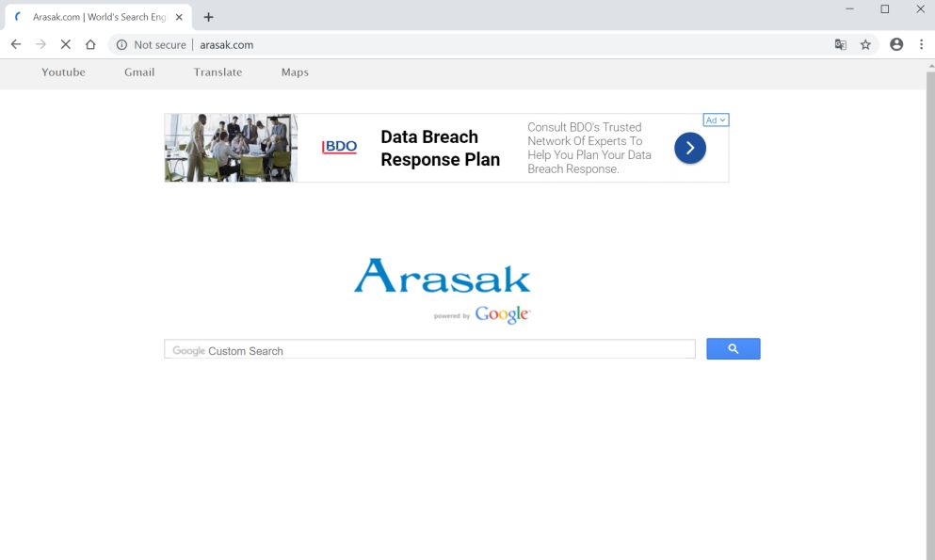Stop loading the page

pos(66,44)
